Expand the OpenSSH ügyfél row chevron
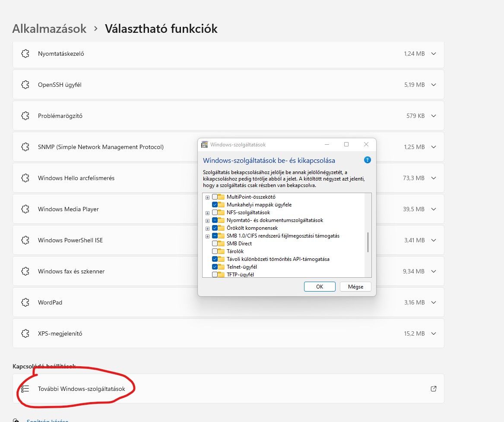Image resolution: width=504 pixels, height=422 pixels. [x=433, y=85]
